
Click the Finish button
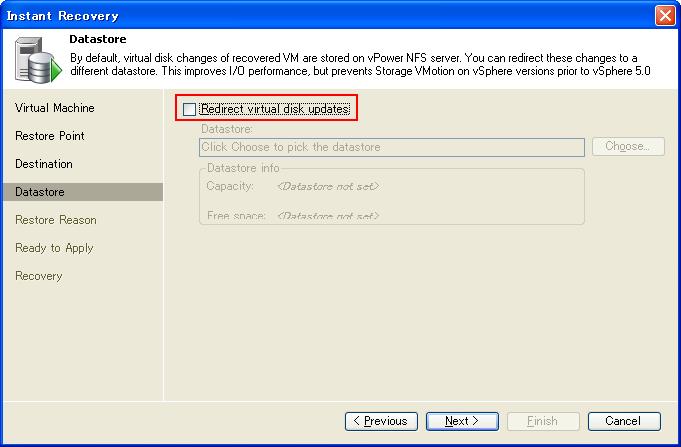point(543,421)
